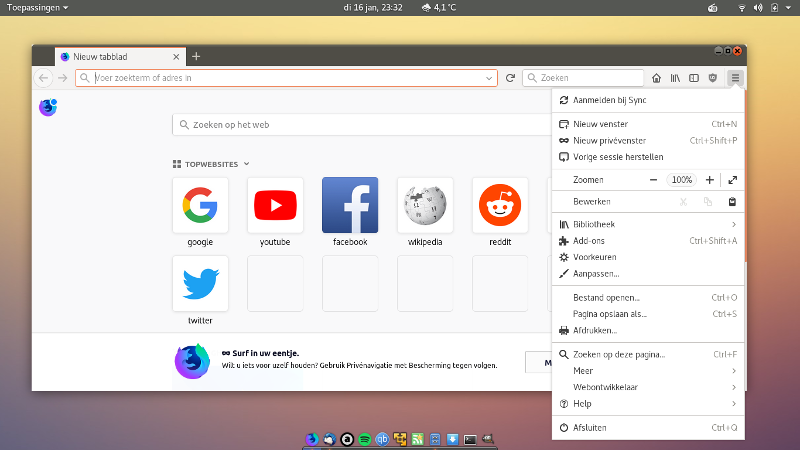Image resolution: width=800 pixels, height=450 pixels.
Task: Click the battery icon in top panel
Action: pos(774,8)
